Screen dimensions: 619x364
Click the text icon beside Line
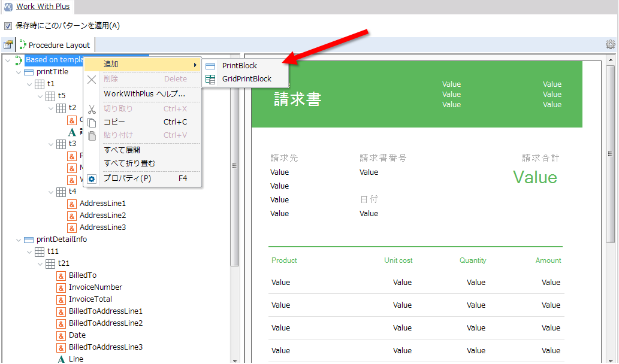pyautogui.click(x=61, y=359)
